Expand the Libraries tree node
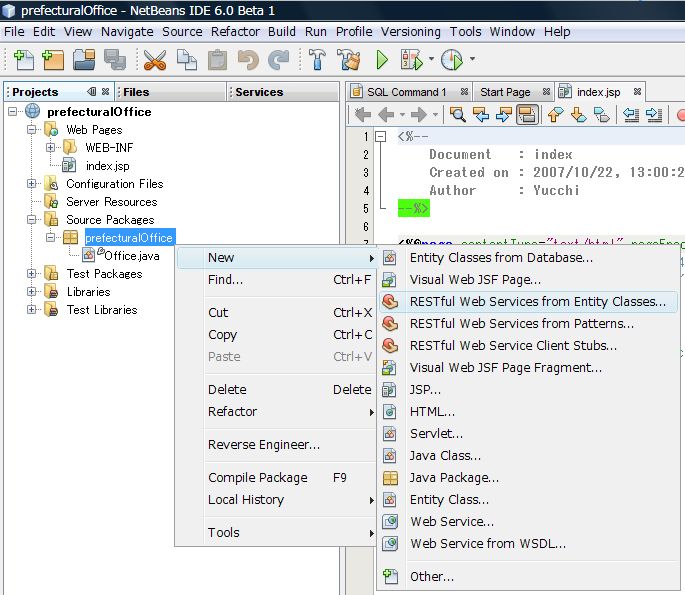This screenshot has height=595, width=685. point(32,292)
